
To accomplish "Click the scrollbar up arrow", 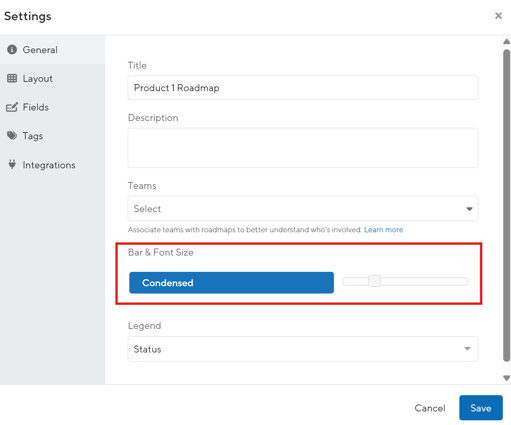I will tap(506, 42).
